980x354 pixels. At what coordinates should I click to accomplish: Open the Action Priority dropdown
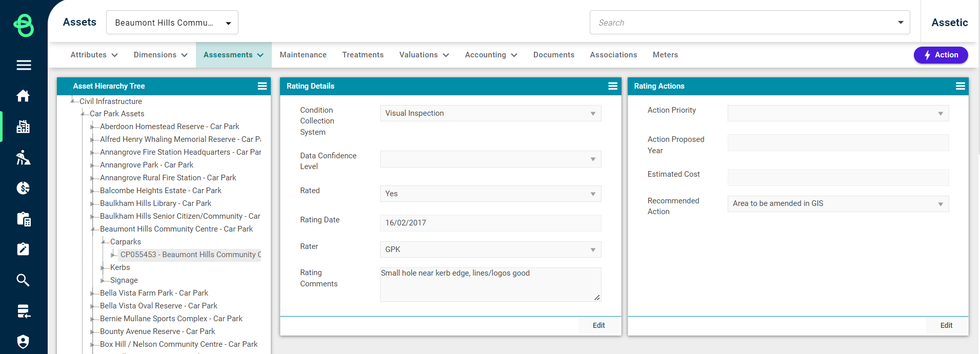pos(838,113)
